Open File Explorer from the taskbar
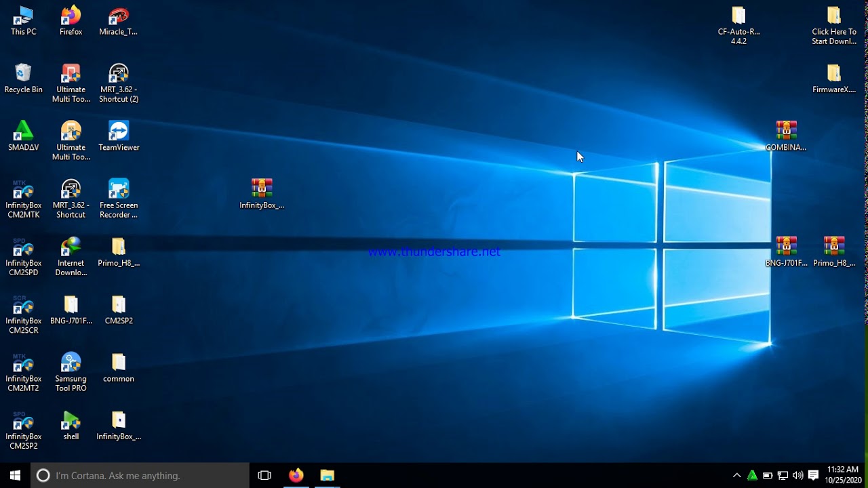868x488 pixels. point(328,475)
